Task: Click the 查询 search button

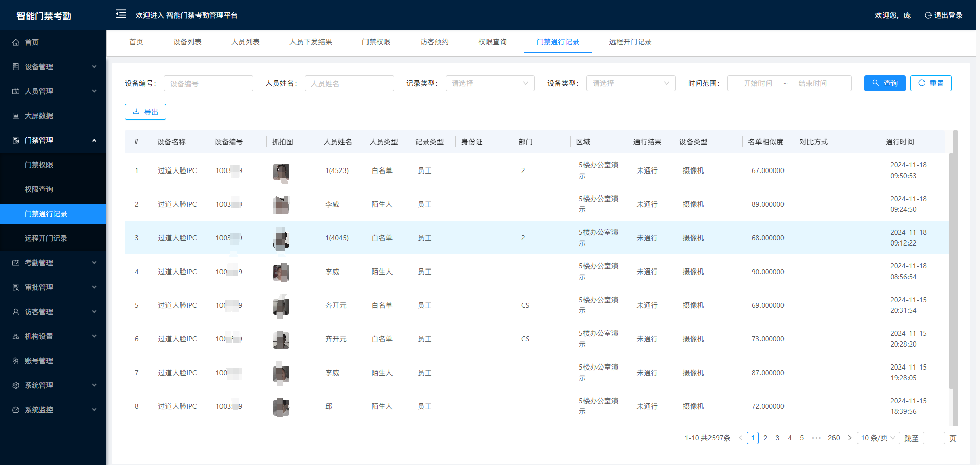Action: 885,83
